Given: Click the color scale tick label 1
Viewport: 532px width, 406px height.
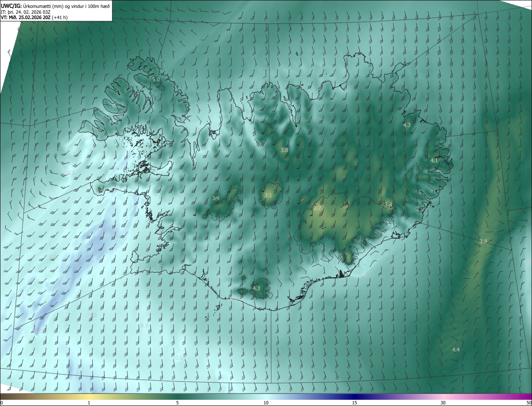Looking at the screenshot, I should coord(89,403).
